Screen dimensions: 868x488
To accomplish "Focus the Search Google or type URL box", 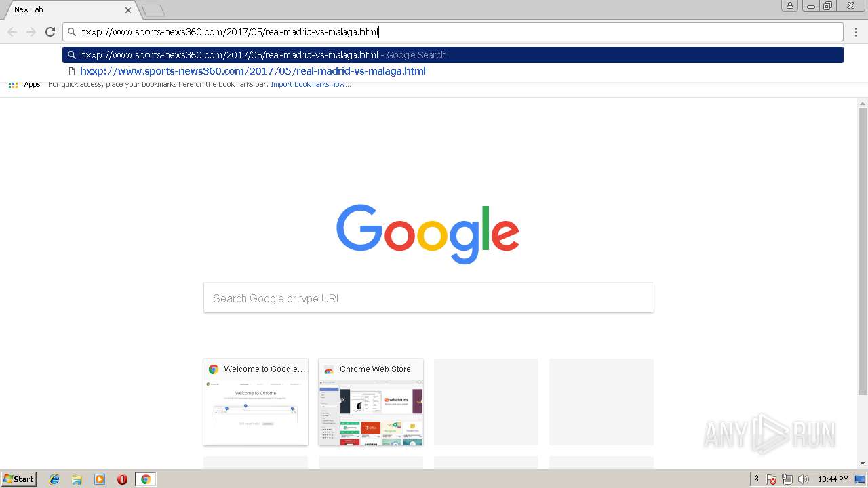I will (x=429, y=298).
